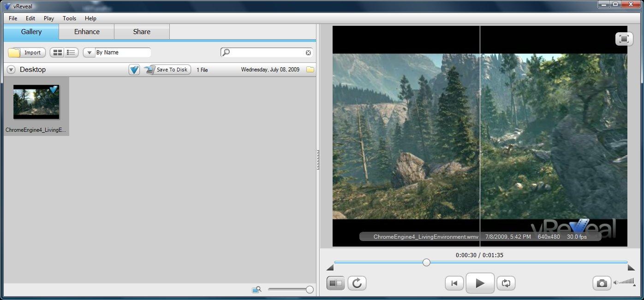Capture a snapshot with the camera button
This screenshot has width=644, height=300.
click(602, 283)
